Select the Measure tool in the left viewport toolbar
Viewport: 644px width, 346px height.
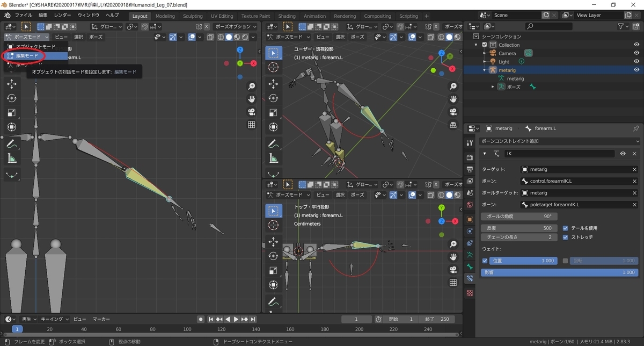tap(12, 158)
